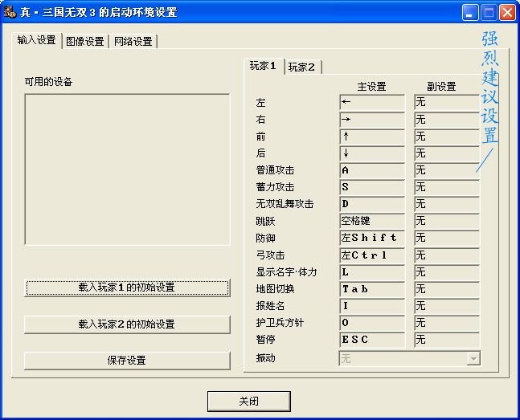
Task: Select the 输入设置 tab
Action: coord(37,40)
